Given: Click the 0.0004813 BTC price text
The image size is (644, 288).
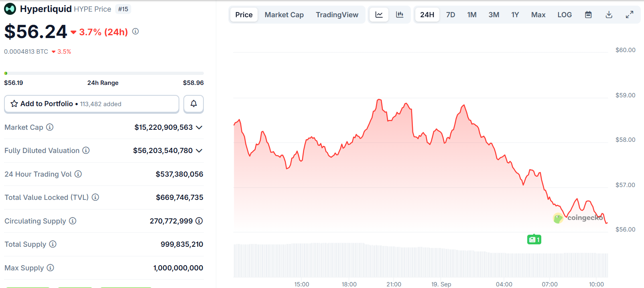Looking at the screenshot, I should point(26,52).
